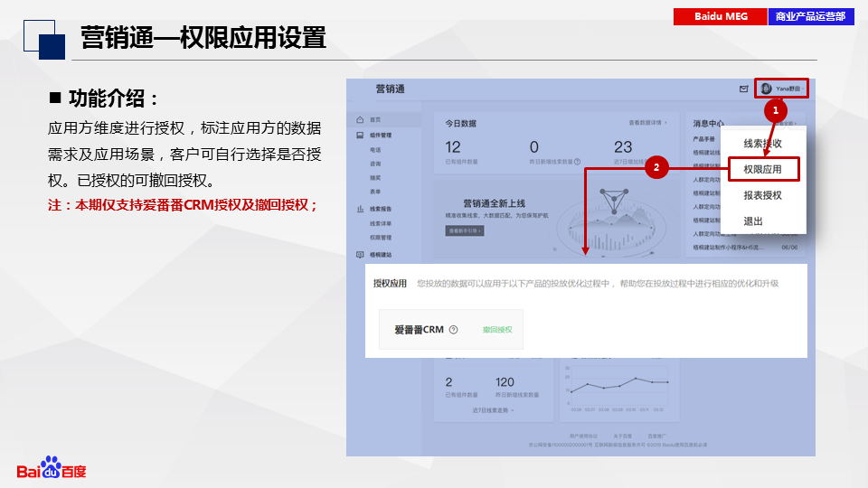Click the 03.10 point on line chart
Screen dimensions: 868x488
coord(636,379)
